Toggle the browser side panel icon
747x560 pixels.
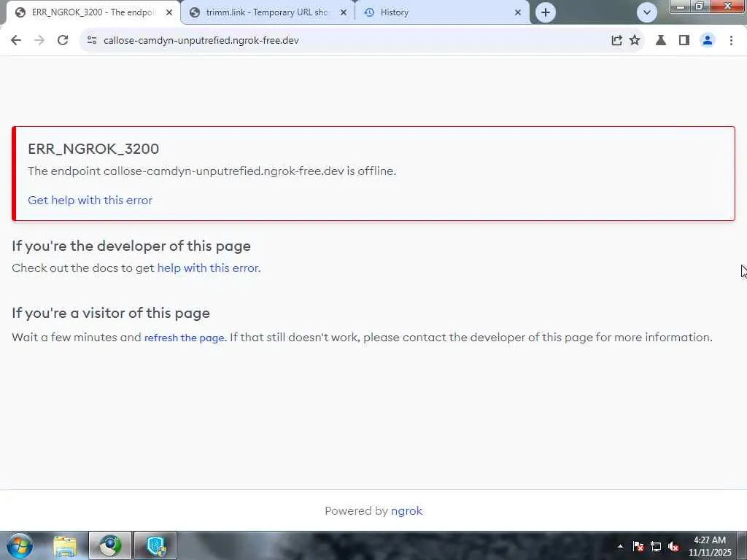pyautogui.click(x=684, y=40)
